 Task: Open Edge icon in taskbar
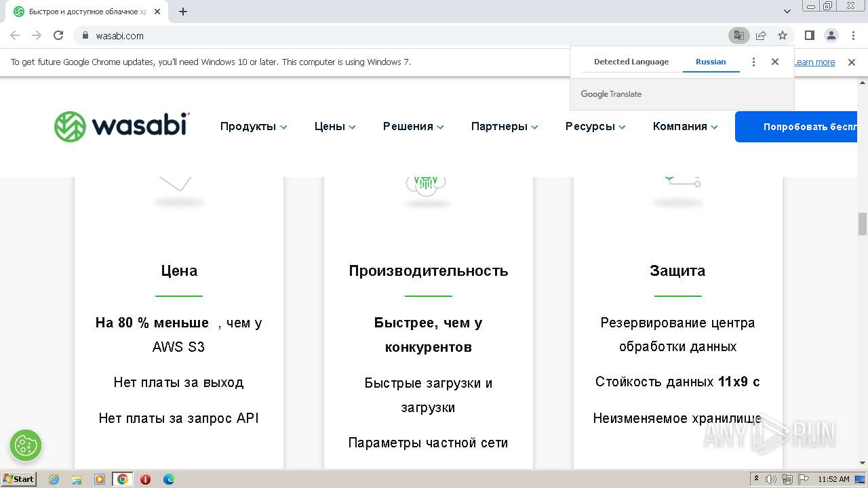[x=168, y=479]
